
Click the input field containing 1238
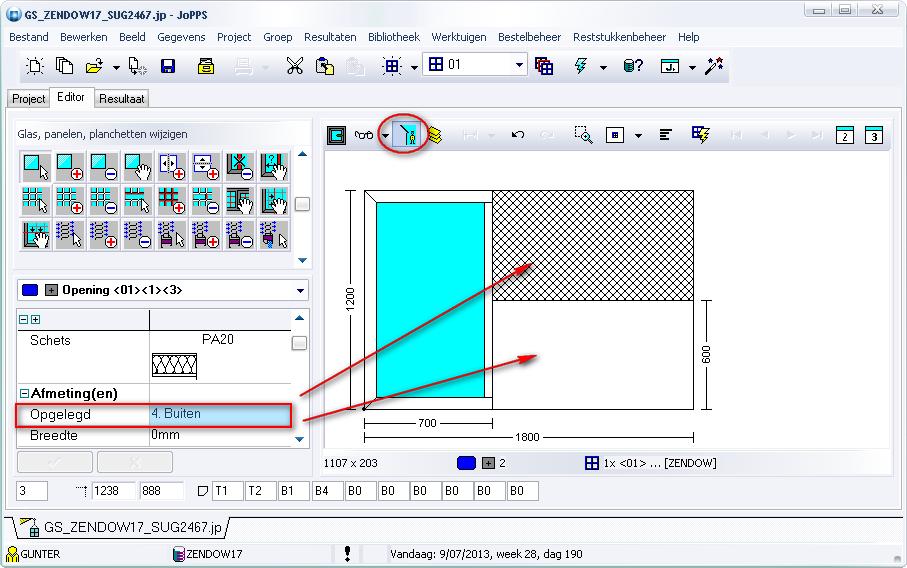click(x=113, y=491)
